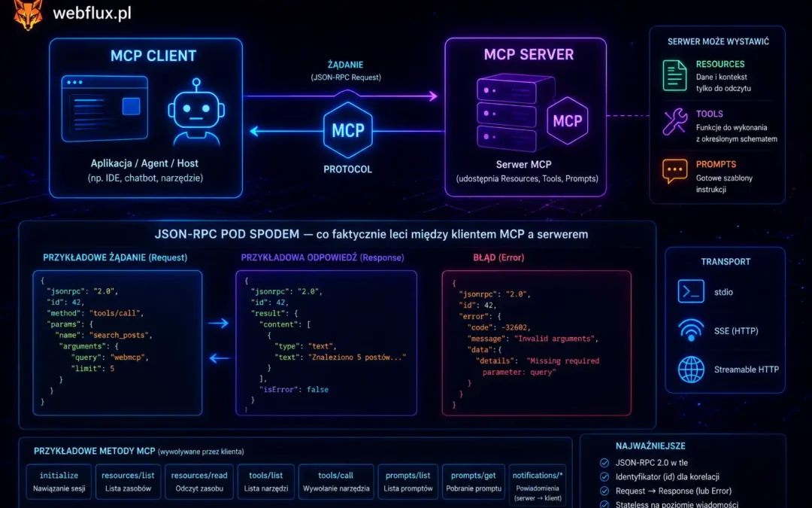Select the tools/call method box
The height and width of the screenshot is (508, 812).
pos(336,482)
